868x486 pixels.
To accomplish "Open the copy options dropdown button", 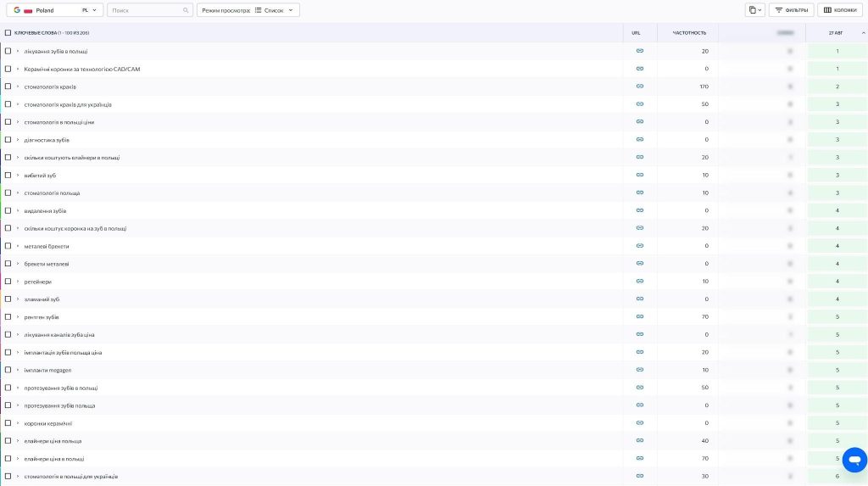I will (754, 10).
